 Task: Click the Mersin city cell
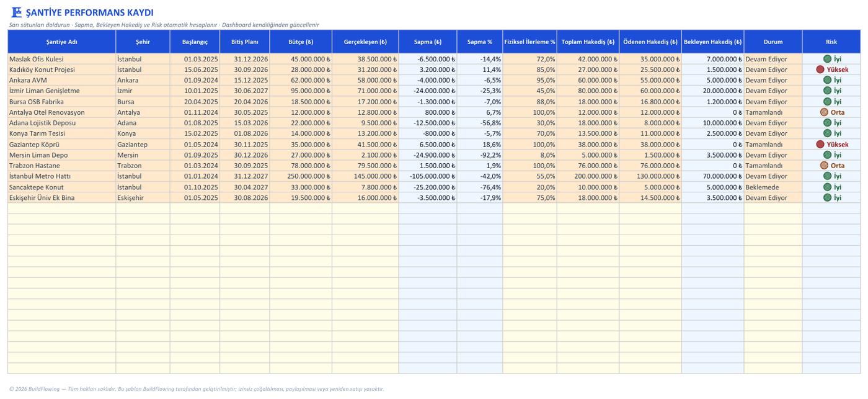point(143,155)
